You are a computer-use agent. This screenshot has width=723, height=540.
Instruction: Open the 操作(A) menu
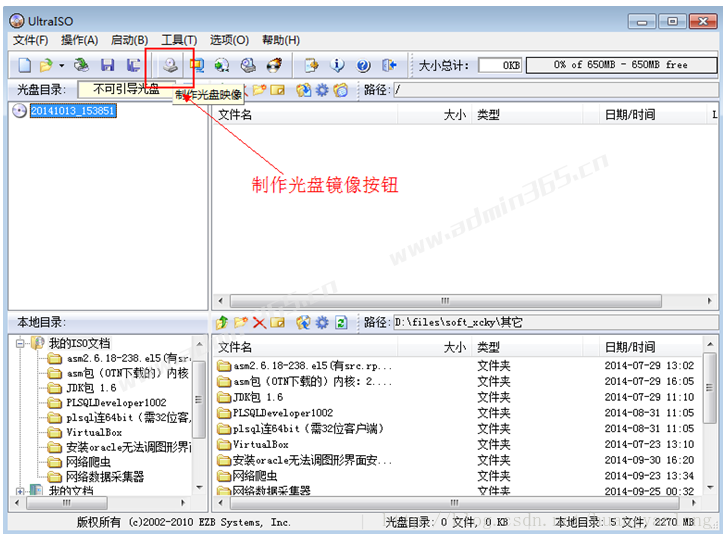pos(80,40)
